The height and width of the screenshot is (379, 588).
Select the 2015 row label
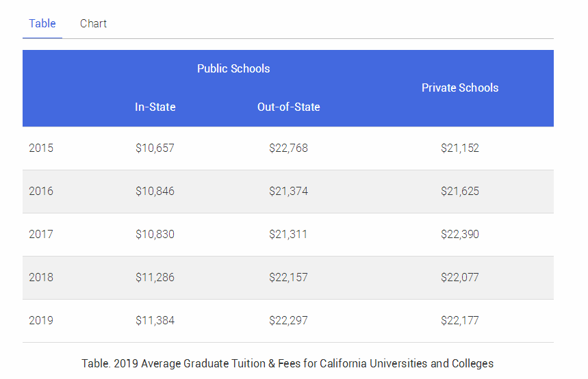click(x=41, y=148)
